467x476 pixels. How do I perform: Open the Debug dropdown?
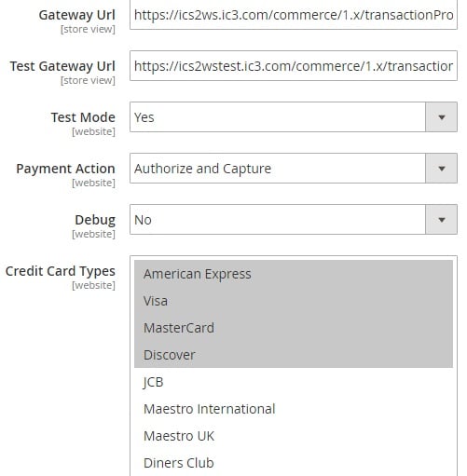[x=294, y=220]
